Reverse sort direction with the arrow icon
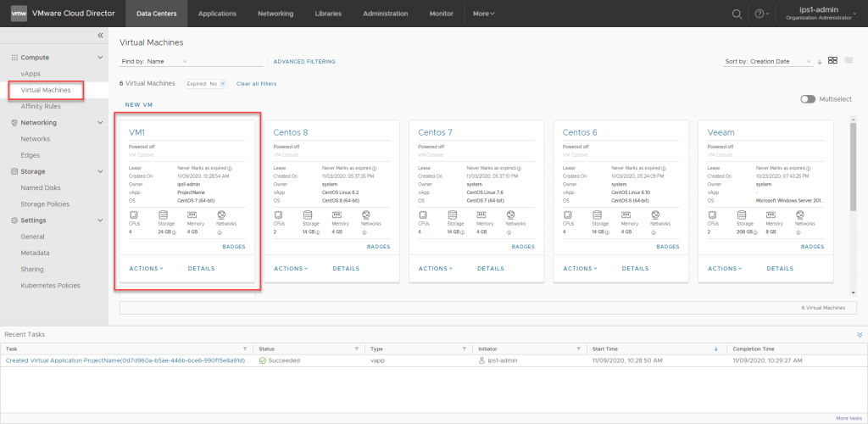868x424 pixels. point(820,62)
